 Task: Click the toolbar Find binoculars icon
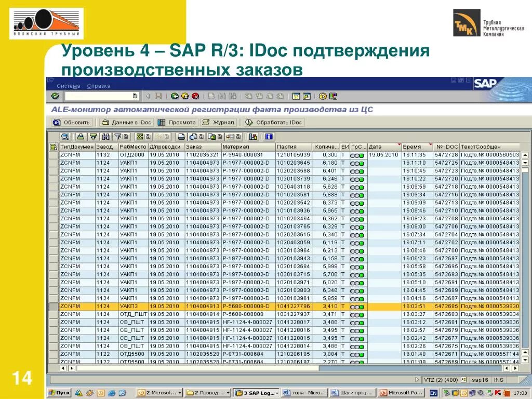pos(221,96)
